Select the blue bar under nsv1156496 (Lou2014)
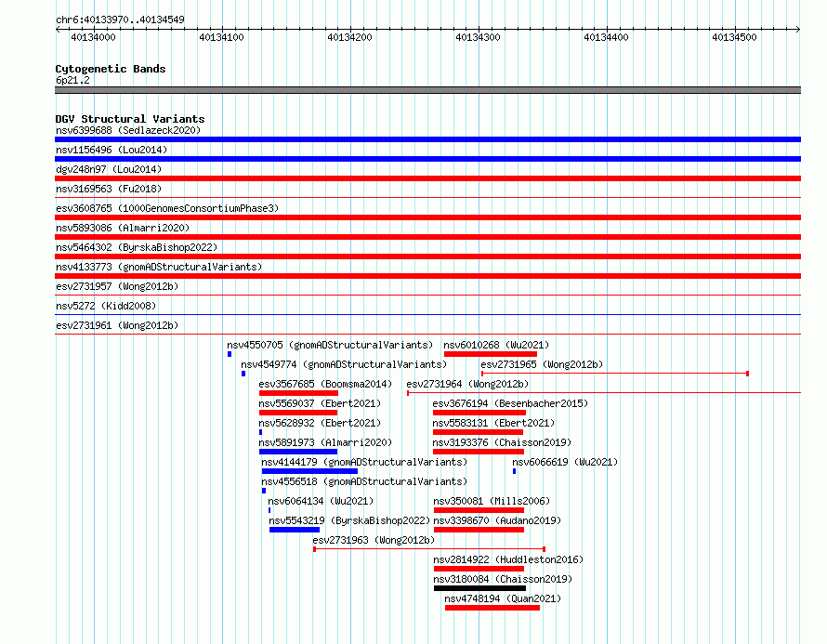This screenshot has height=644, width=827. point(427,159)
